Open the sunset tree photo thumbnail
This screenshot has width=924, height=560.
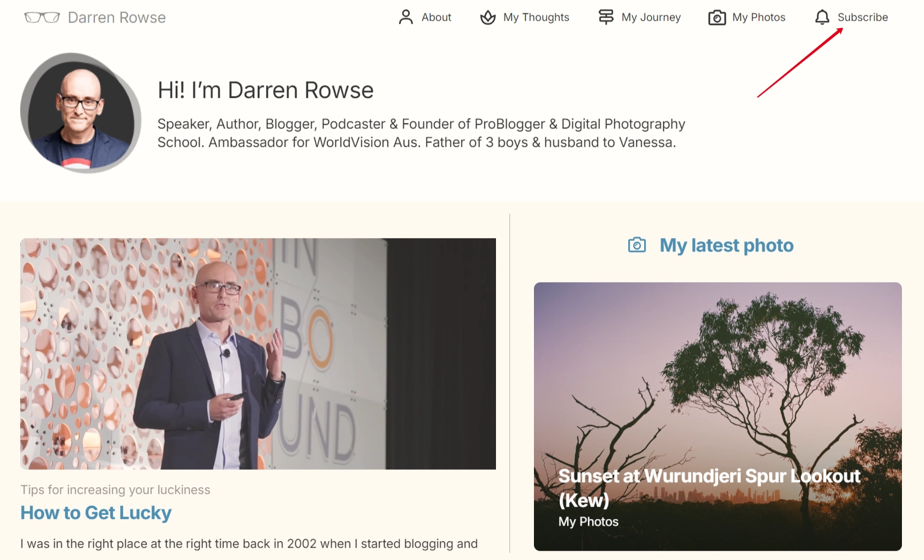click(718, 416)
